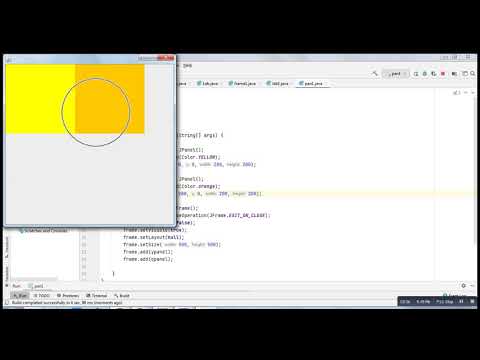Select the pan1 tab in the Run panel
Screen dimensions: 480x360
click(36, 286)
